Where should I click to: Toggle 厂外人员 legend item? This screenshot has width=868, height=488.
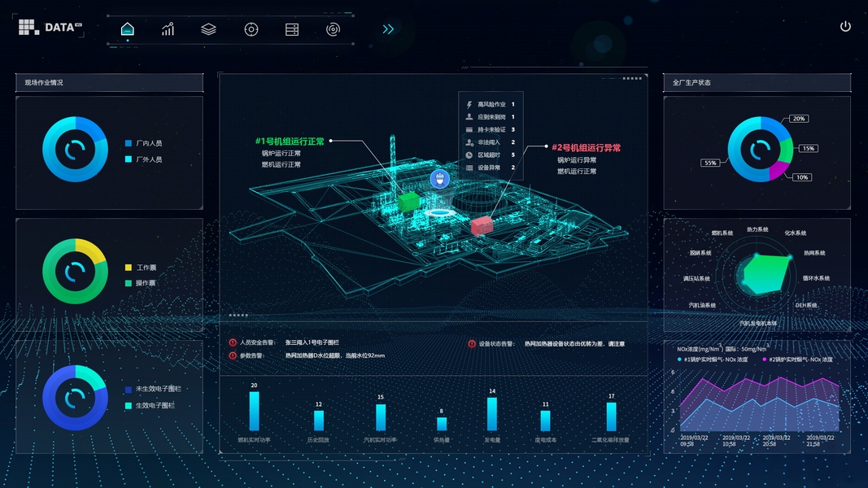144,159
